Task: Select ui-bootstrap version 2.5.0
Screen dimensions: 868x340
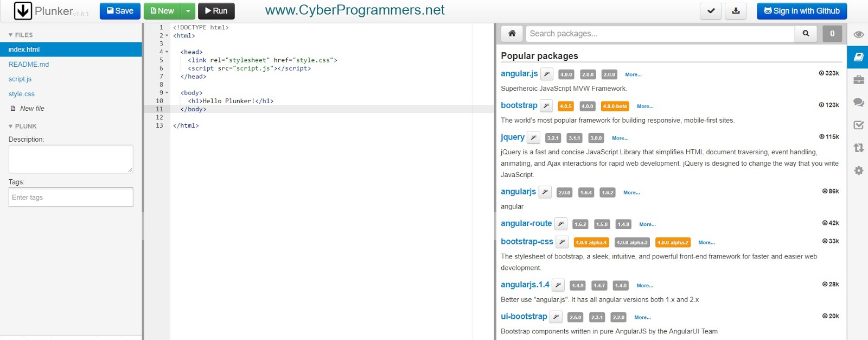Action: tap(576, 317)
